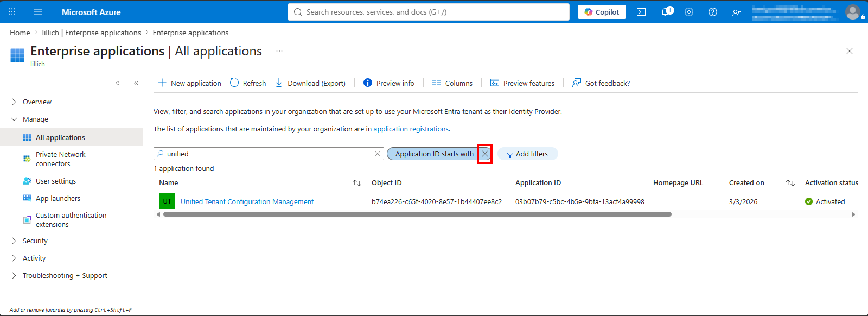Click the 3/3/2026 created date
The image size is (868, 316).
(743, 201)
